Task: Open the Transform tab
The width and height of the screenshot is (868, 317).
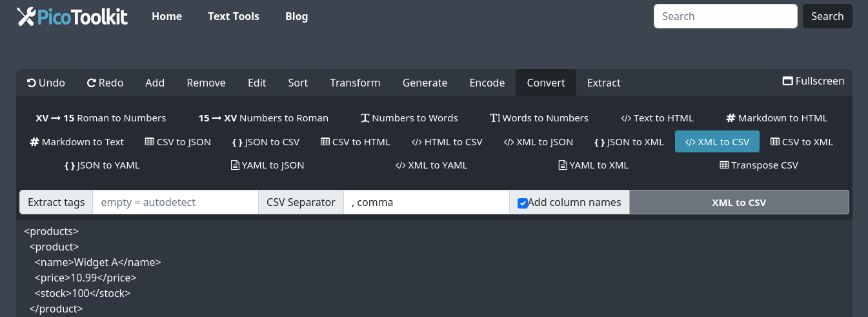Action: 355,83
